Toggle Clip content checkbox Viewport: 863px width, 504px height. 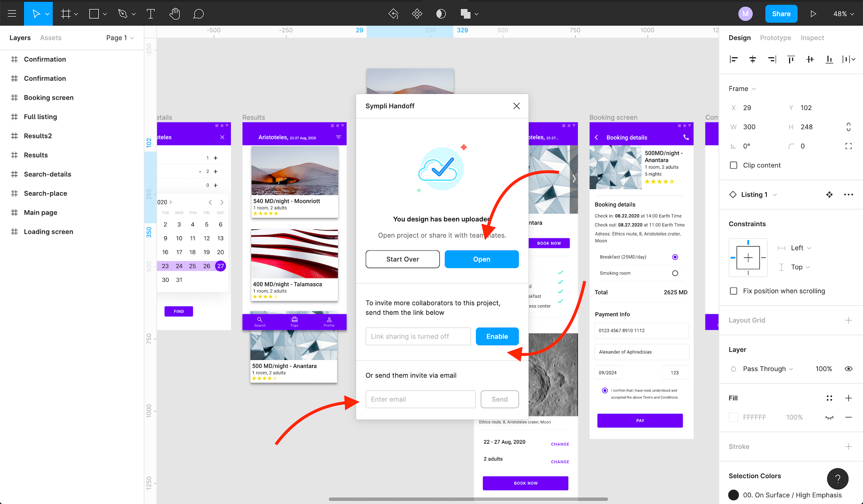tap(734, 166)
